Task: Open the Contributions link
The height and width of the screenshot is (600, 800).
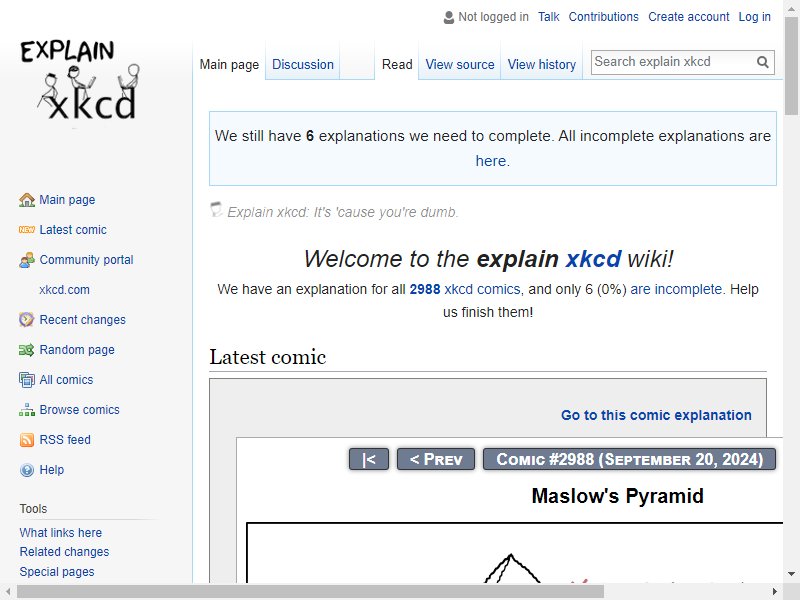Action: (x=604, y=17)
